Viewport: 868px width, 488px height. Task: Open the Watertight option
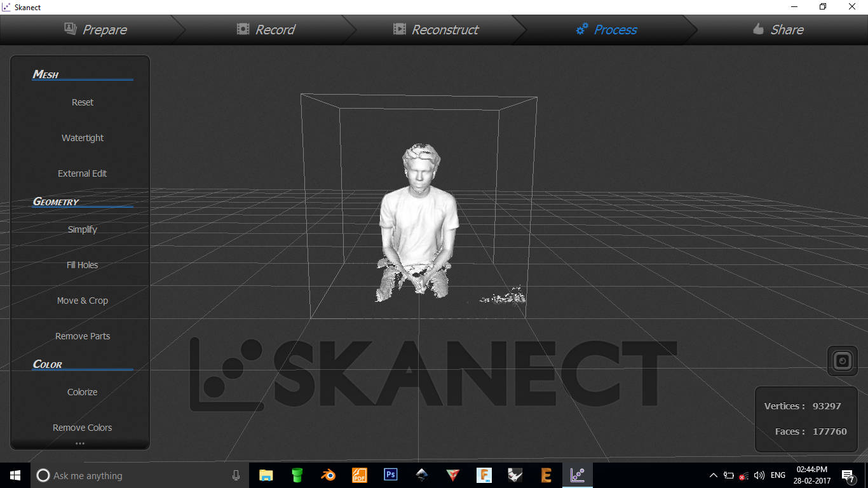[83, 138]
